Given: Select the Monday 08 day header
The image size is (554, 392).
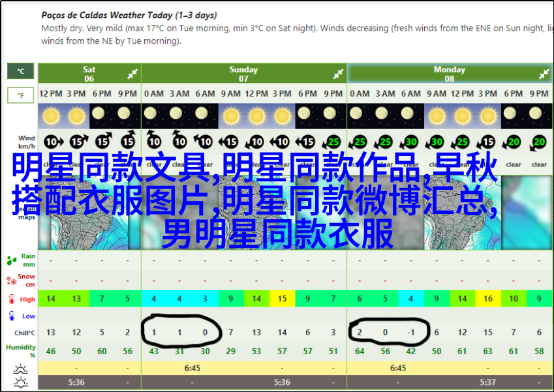Looking at the screenshot, I should (x=449, y=74).
